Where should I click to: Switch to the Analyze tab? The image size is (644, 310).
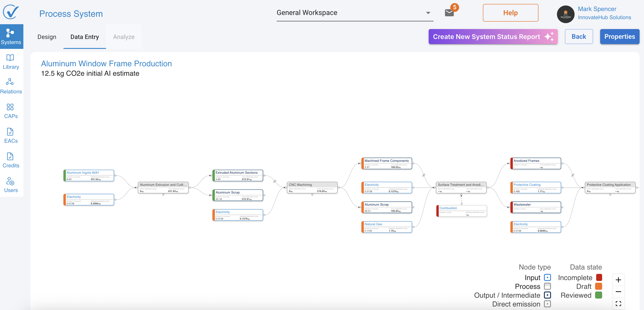click(124, 37)
